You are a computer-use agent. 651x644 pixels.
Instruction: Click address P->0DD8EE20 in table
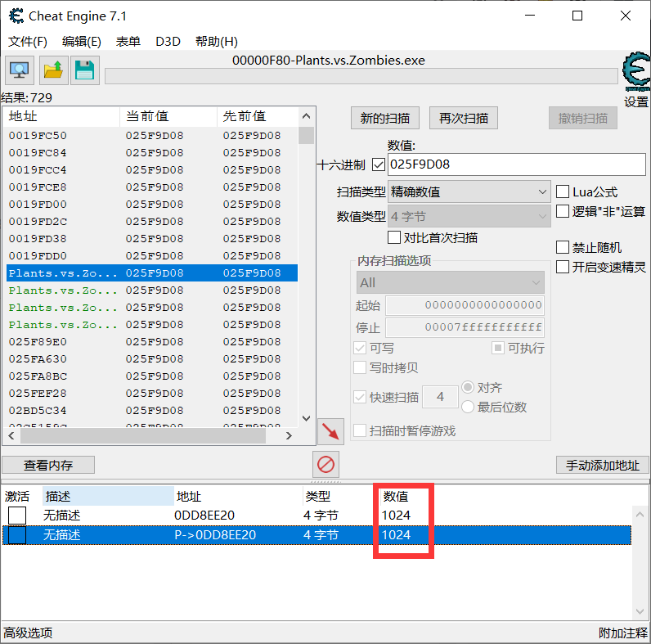click(215, 534)
